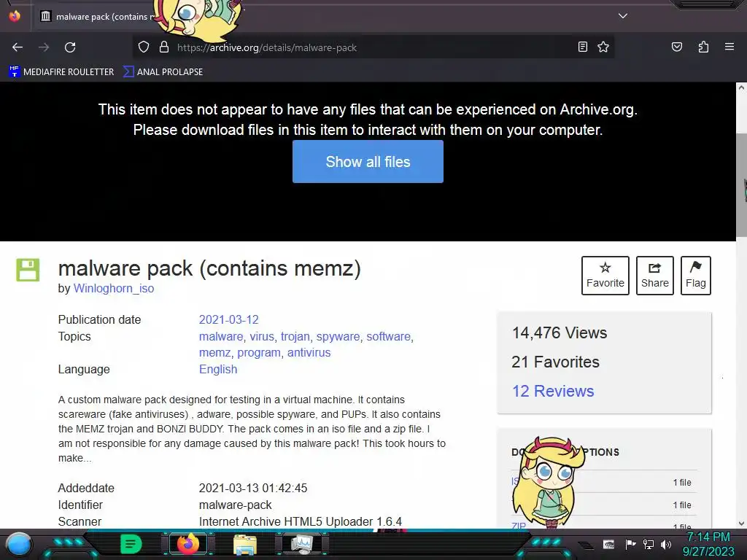Image resolution: width=747 pixels, height=560 pixels.
Task: Open the second bookmark in the bookmarks toolbar
Action: point(163,72)
